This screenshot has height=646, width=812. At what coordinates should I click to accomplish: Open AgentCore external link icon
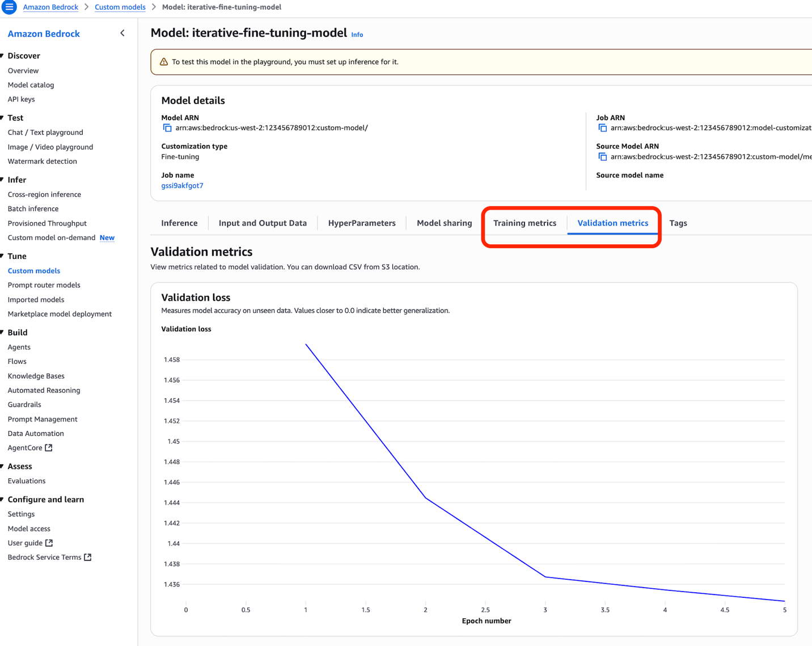pos(49,448)
